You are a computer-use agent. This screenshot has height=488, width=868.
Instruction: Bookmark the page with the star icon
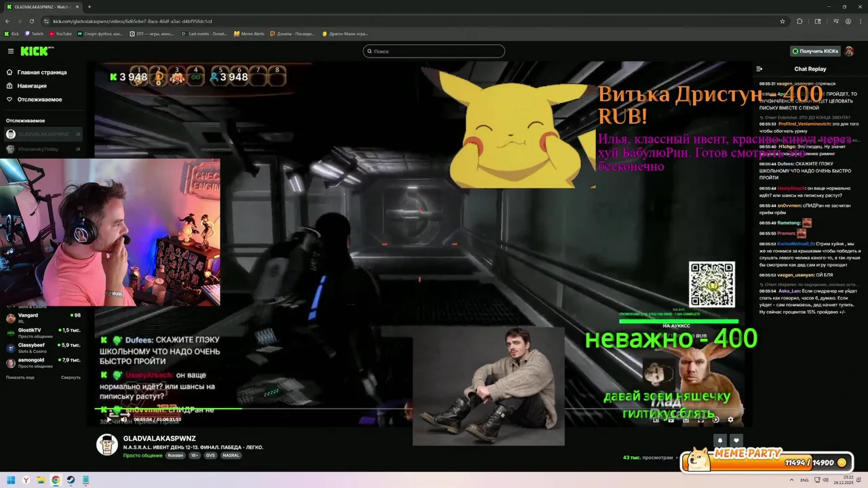783,21
